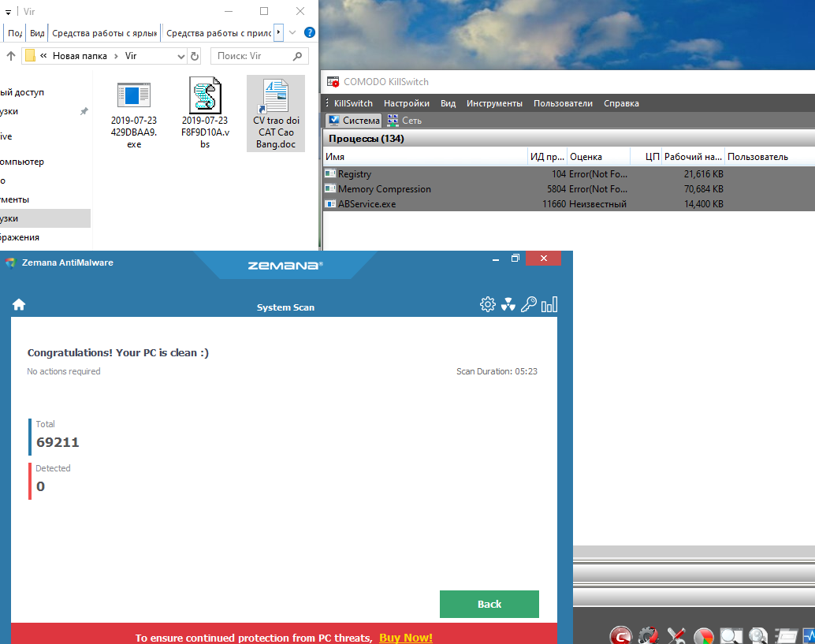Open Средства работы с ярлыками ribbon tab
The width and height of the screenshot is (815, 644).
click(105, 33)
